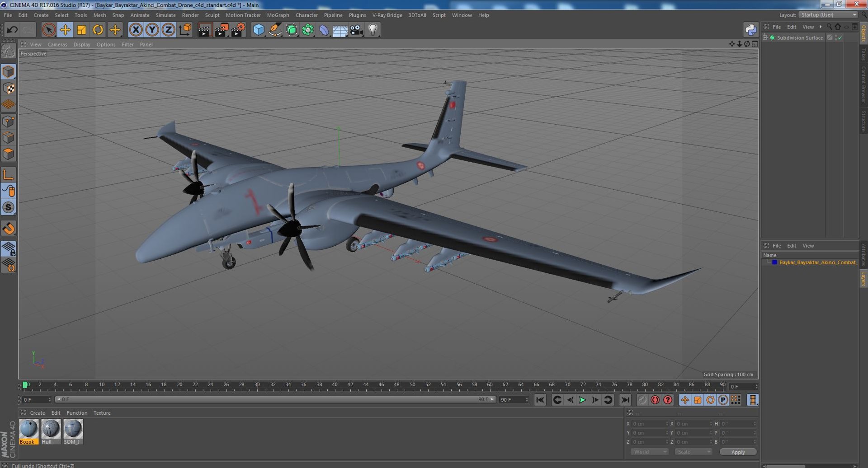Click the Apply button

point(738,452)
